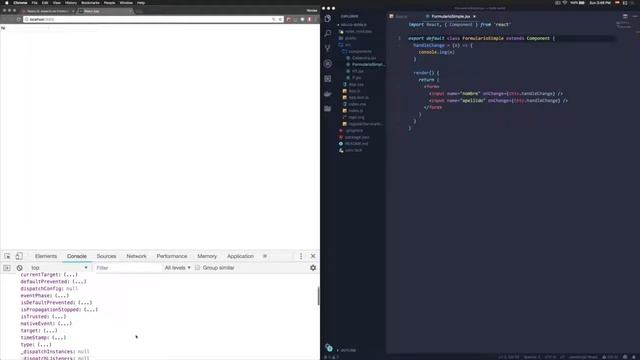
Task: Close the DevTools panel
Action: pos(313,256)
